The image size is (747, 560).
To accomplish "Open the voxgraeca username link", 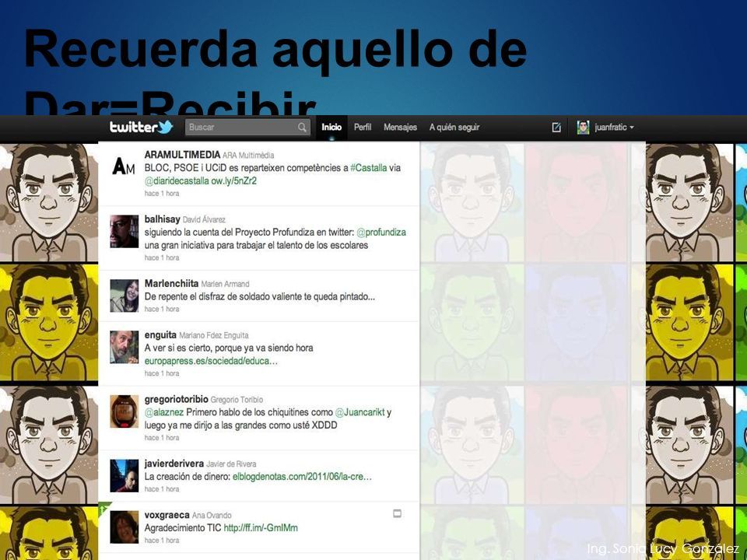I will 167,515.
